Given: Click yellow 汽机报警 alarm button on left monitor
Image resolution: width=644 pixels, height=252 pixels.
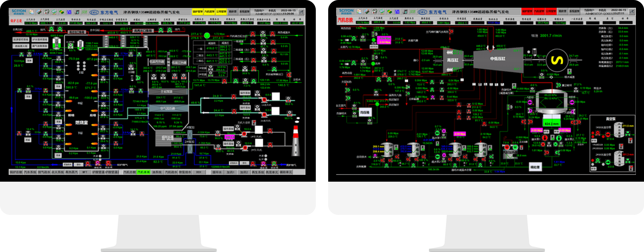Looking at the screenshot, I should [x=209, y=11].
